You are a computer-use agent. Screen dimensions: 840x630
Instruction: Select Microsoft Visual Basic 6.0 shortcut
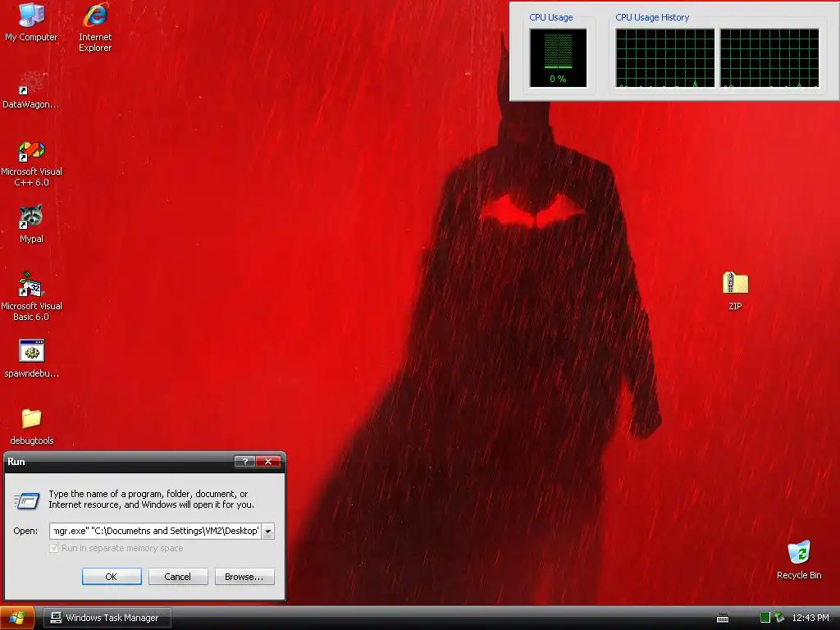(x=31, y=296)
